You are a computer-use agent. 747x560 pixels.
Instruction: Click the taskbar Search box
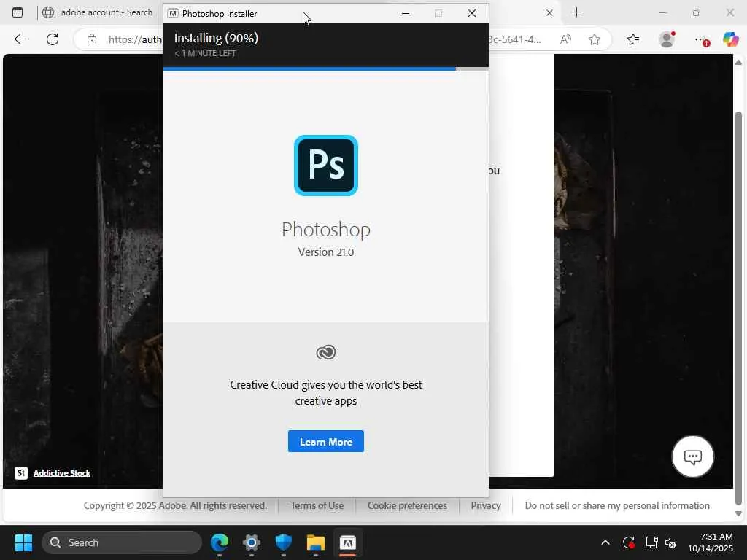[122, 542]
